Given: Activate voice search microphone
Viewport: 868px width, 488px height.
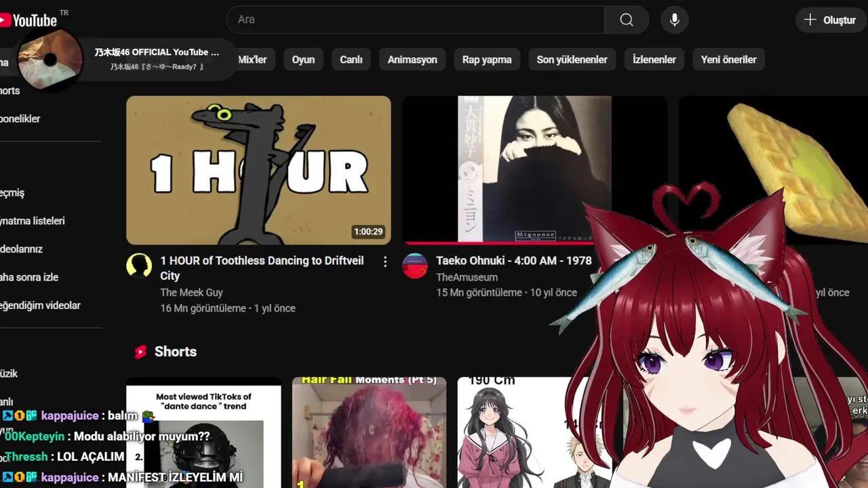Looking at the screenshot, I should [x=674, y=20].
